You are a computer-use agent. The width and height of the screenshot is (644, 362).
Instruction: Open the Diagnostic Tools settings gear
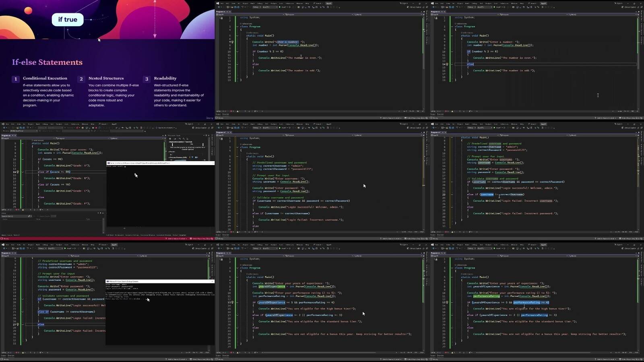170,139
